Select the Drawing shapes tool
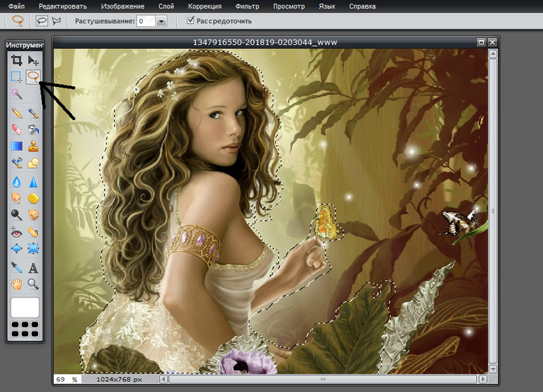Screen dimensions: 543x392 pyautogui.click(x=33, y=162)
